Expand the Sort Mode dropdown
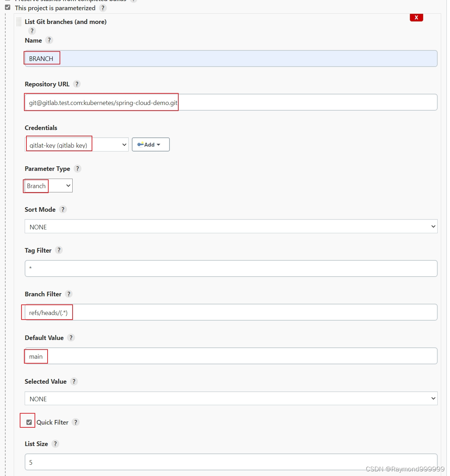The width and height of the screenshot is (450, 476). click(x=231, y=226)
